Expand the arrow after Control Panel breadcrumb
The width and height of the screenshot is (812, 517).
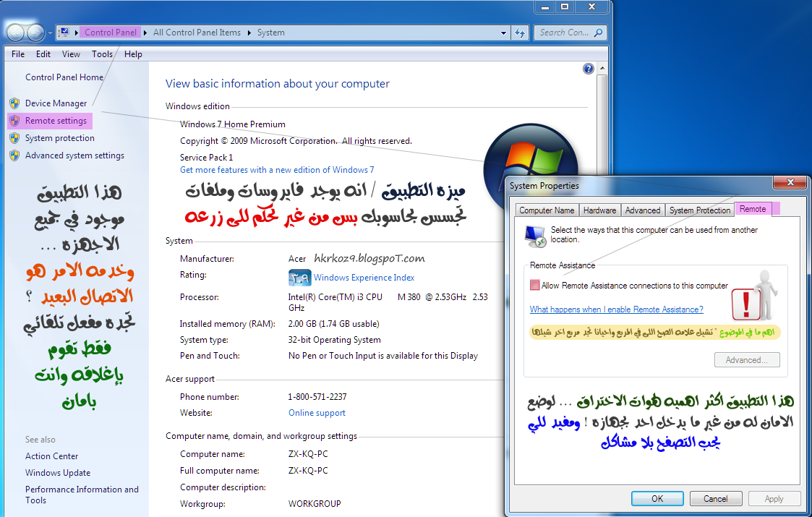pyautogui.click(x=145, y=33)
